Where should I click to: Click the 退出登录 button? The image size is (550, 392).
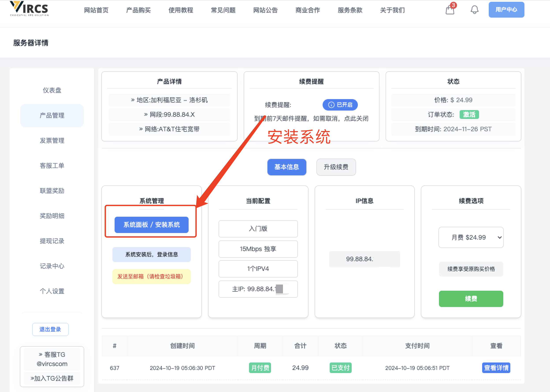50,329
